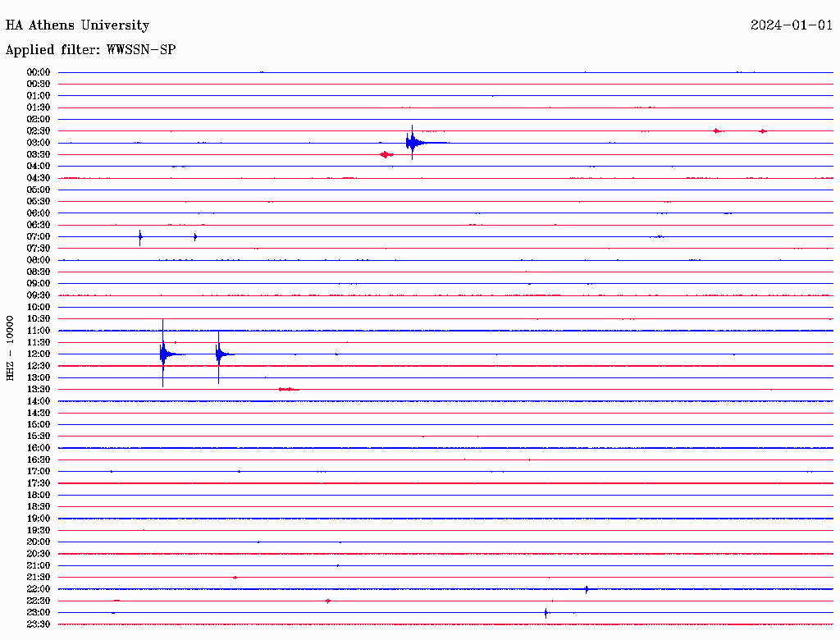This screenshot has height=640, width=840.
Task: Click the second large blue spike on the 12:00 trace
Action: [x=219, y=354]
